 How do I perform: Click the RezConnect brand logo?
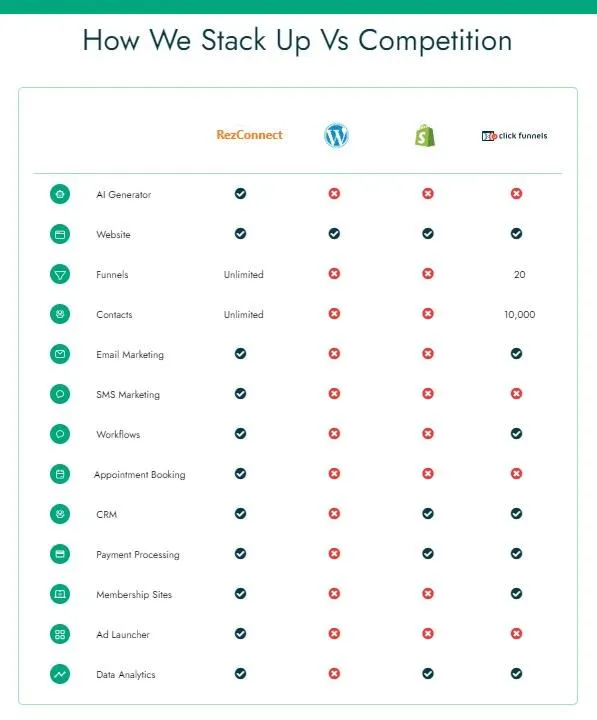pos(249,135)
